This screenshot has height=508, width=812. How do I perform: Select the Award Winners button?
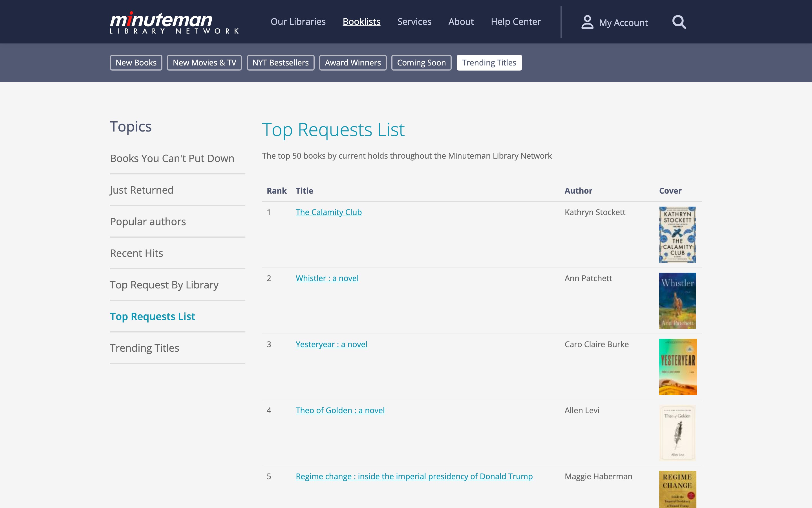coord(353,62)
